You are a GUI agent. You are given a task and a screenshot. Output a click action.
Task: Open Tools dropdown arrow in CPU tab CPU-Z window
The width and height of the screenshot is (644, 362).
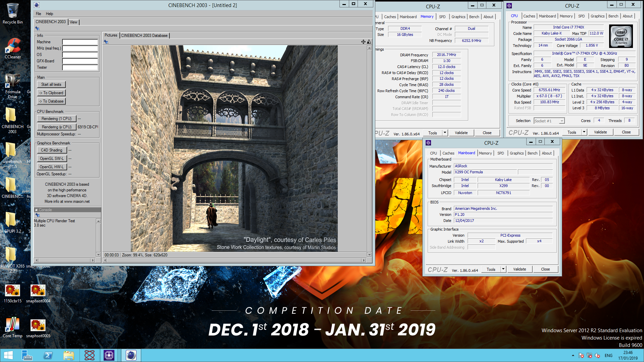click(x=584, y=132)
